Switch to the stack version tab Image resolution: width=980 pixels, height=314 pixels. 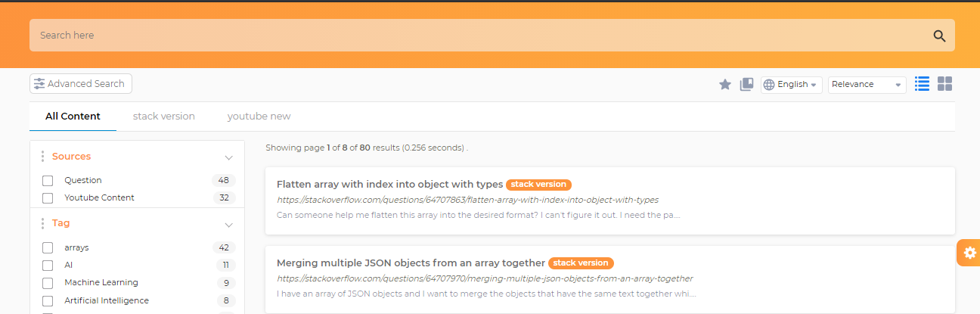click(x=164, y=117)
